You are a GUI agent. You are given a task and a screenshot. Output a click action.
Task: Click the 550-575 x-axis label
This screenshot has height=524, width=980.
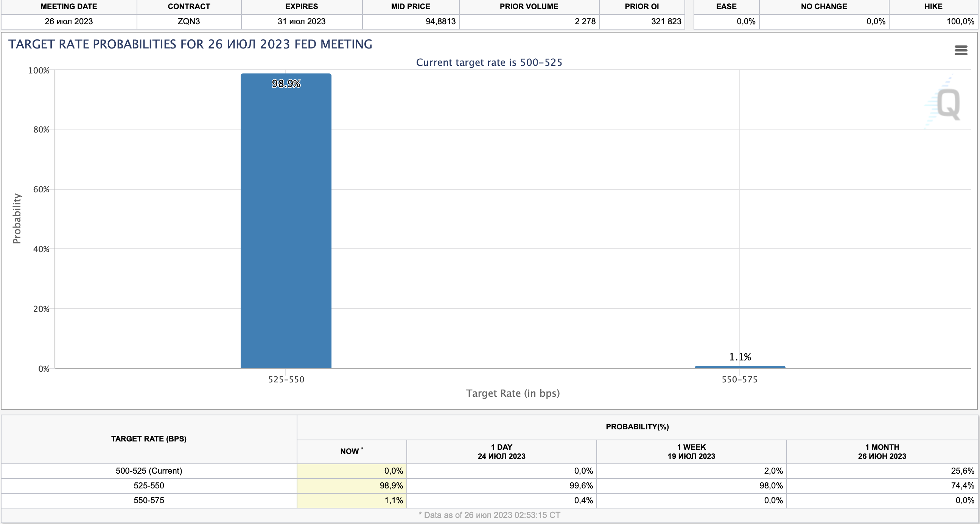[739, 379]
